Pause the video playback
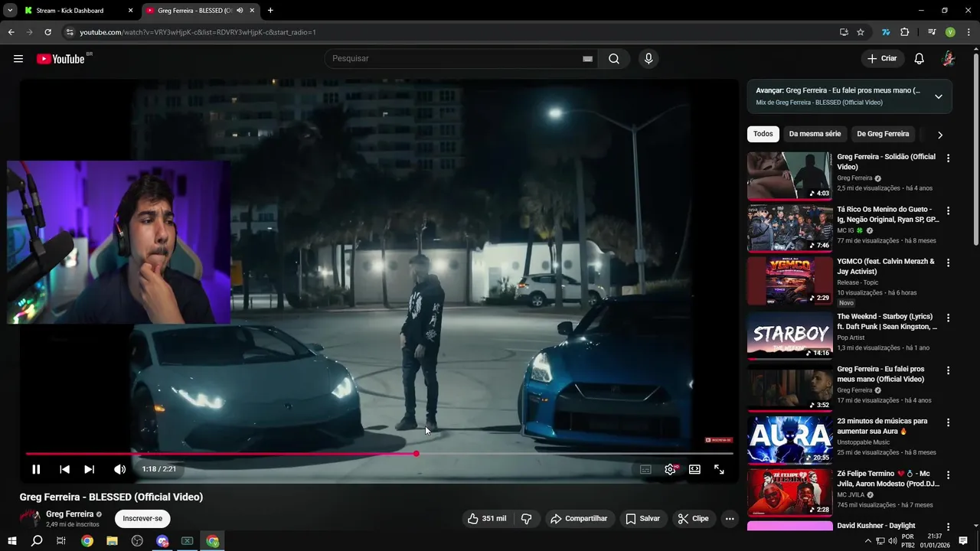This screenshot has width=980, height=551. [x=36, y=469]
